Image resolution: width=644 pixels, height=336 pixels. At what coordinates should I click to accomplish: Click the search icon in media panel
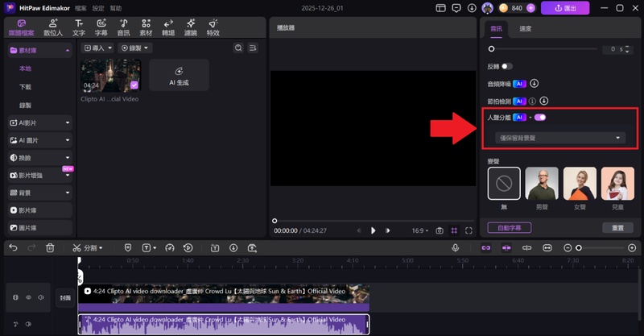point(238,48)
